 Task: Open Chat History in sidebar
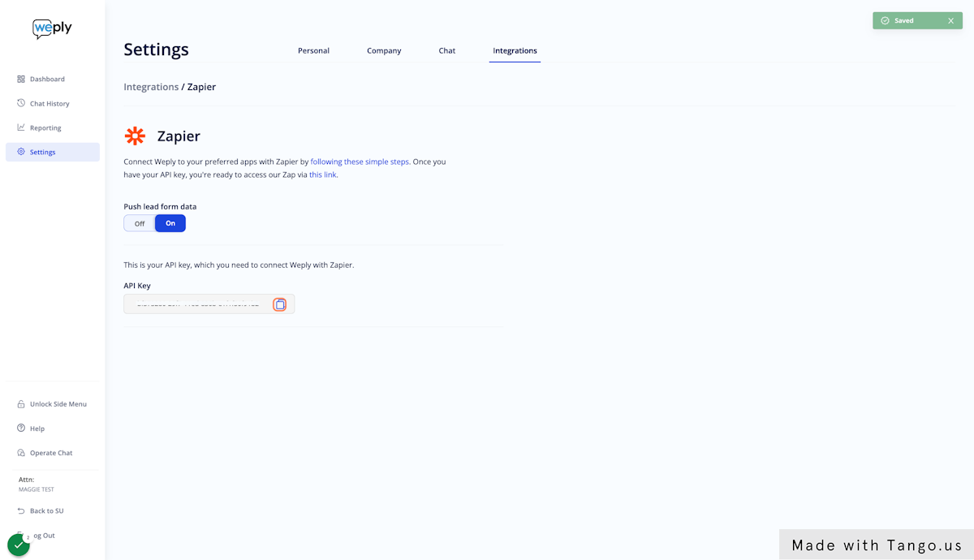(x=53, y=103)
